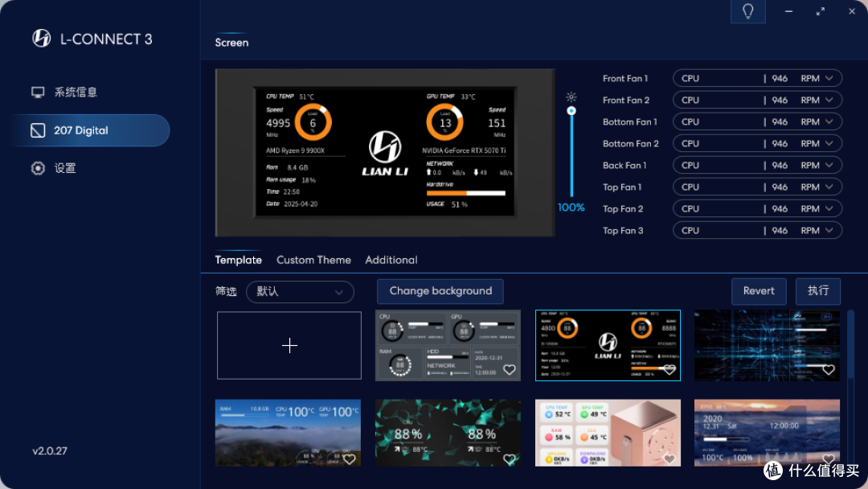Click the Revert button
This screenshot has height=489, width=868.
759,291
